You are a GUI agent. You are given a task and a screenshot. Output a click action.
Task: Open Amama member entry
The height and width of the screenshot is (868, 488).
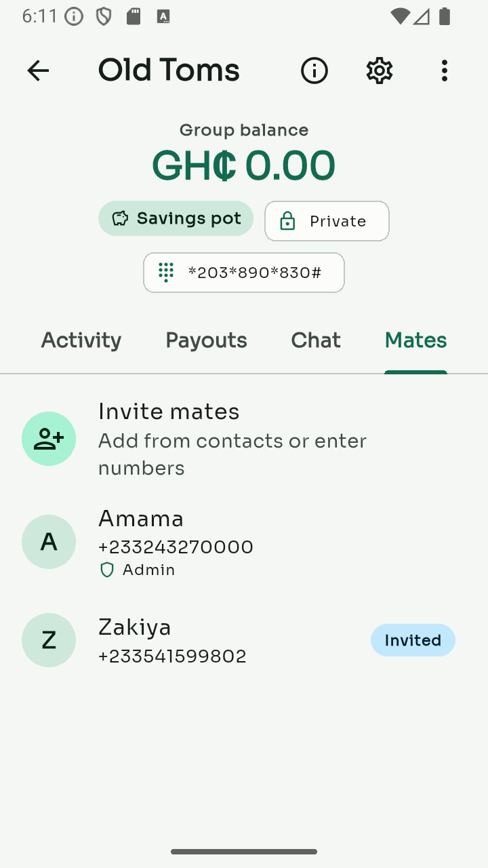pyautogui.click(x=244, y=542)
